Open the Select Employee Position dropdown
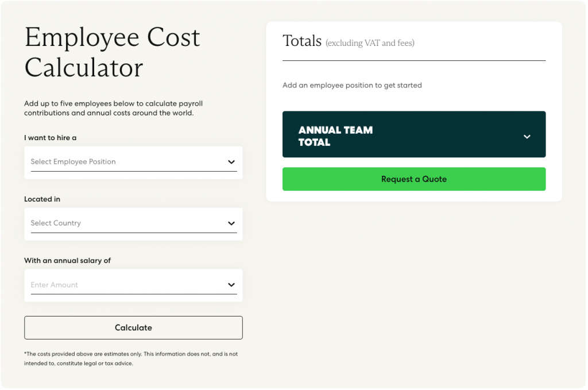The width and height of the screenshot is (588, 390). point(133,163)
